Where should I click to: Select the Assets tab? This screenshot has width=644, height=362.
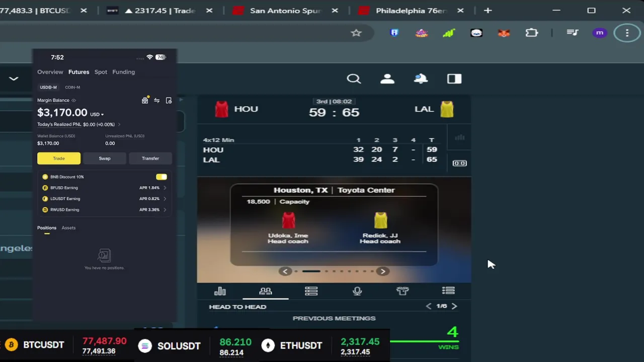[x=68, y=228]
